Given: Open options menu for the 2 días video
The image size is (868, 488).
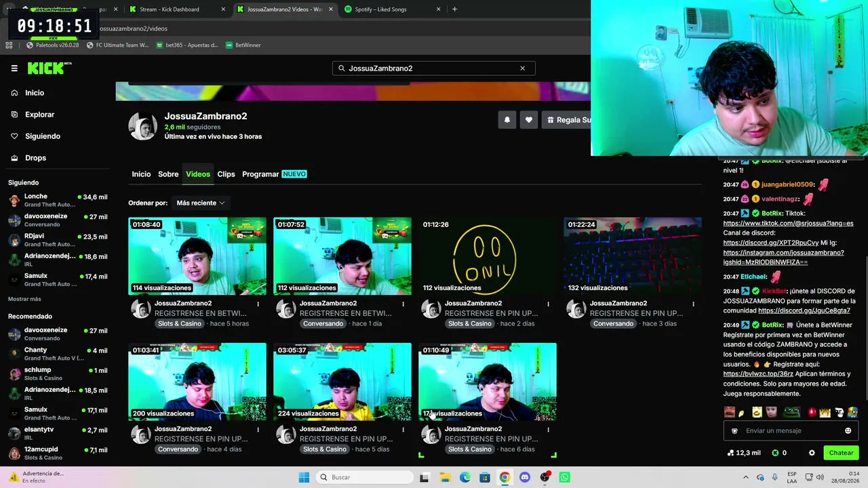Looking at the screenshot, I should [548, 304].
